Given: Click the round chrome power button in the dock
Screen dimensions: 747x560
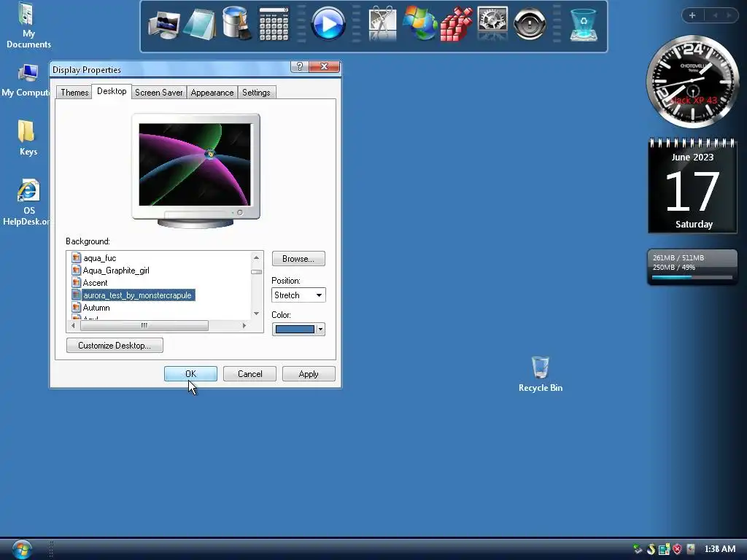Looking at the screenshot, I should [530, 24].
